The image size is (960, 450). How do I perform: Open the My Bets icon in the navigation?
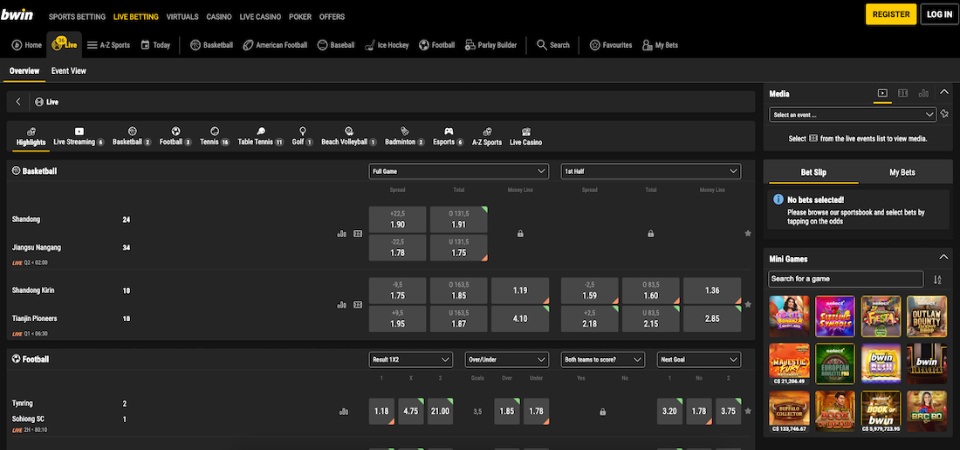[647, 45]
